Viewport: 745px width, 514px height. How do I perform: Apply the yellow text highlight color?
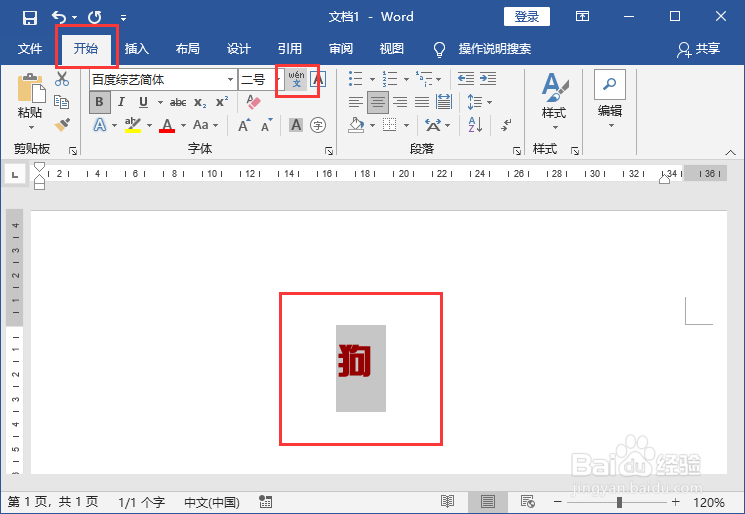[x=133, y=125]
